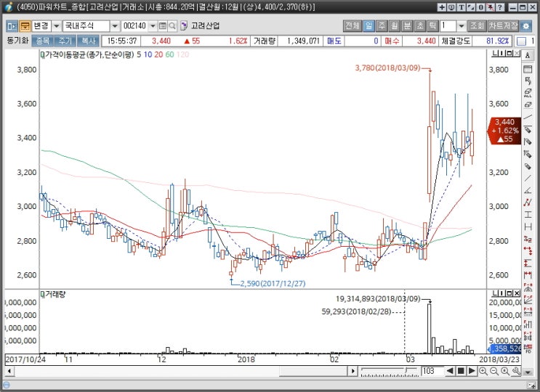Viewport: 540px width, 392px height.
Task: Click the purple document icon beside 고려산업
Action: click(x=184, y=26)
